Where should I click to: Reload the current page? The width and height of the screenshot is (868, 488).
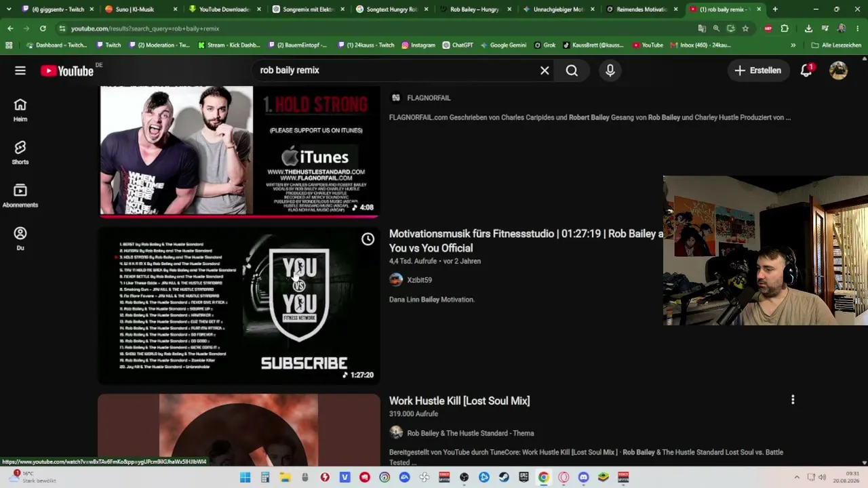pyautogui.click(x=43, y=28)
